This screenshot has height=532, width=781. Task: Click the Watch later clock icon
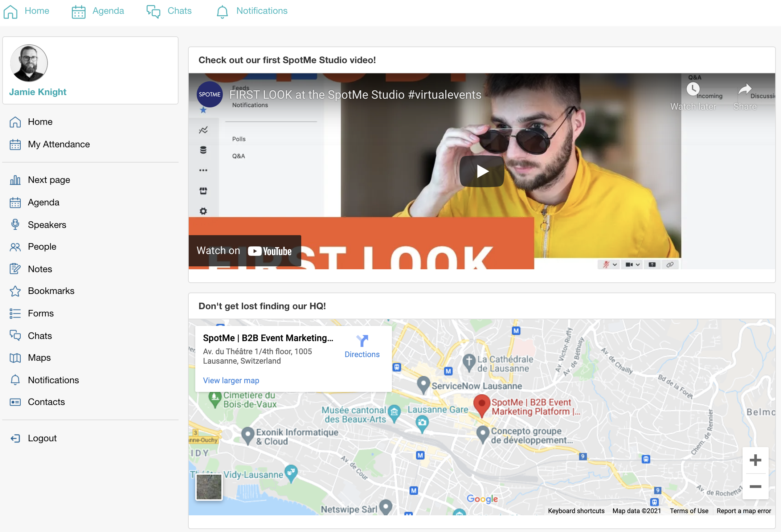pyautogui.click(x=693, y=89)
